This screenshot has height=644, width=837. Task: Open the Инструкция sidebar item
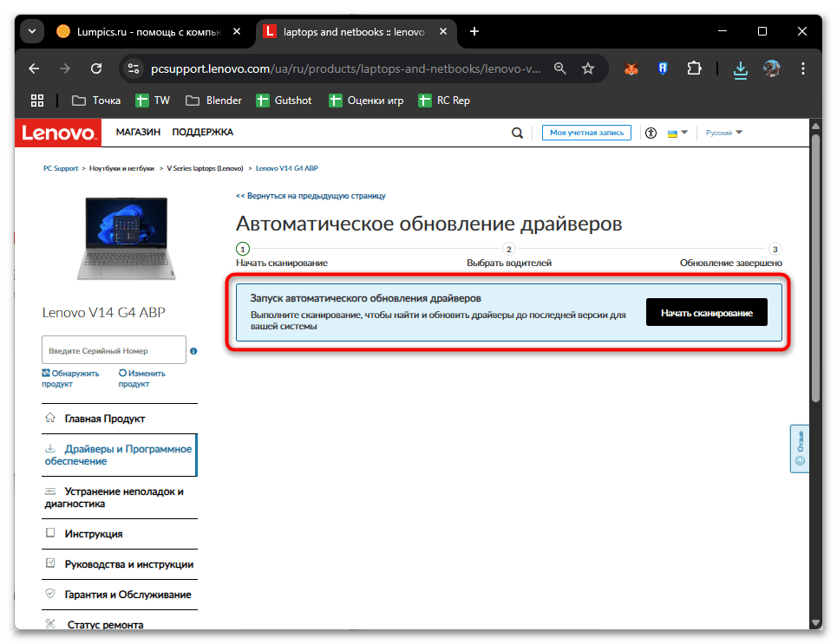pos(120,534)
